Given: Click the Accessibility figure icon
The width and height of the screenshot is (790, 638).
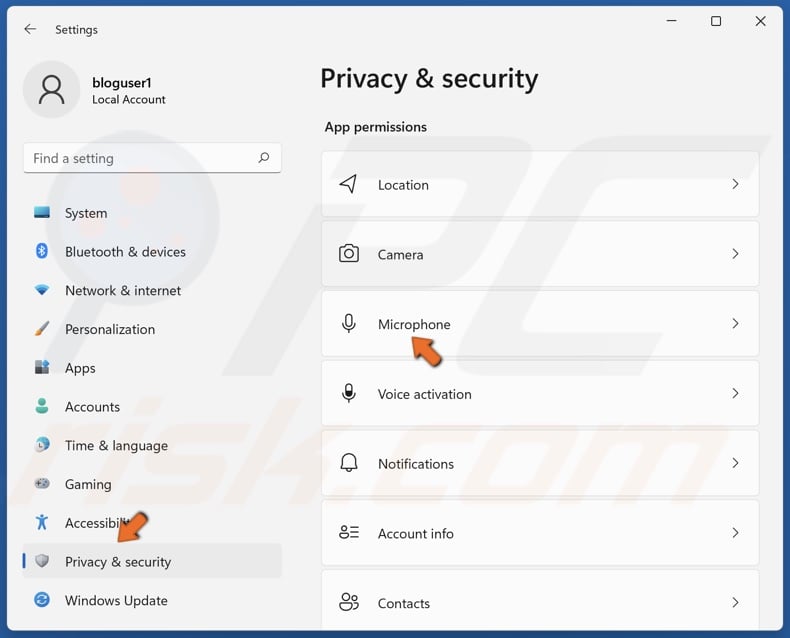Looking at the screenshot, I should click(x=42, y=522).
